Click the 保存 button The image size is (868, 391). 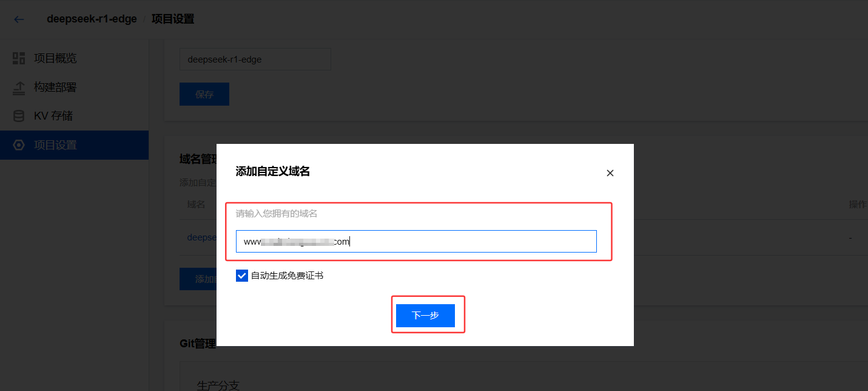[204, 94]
